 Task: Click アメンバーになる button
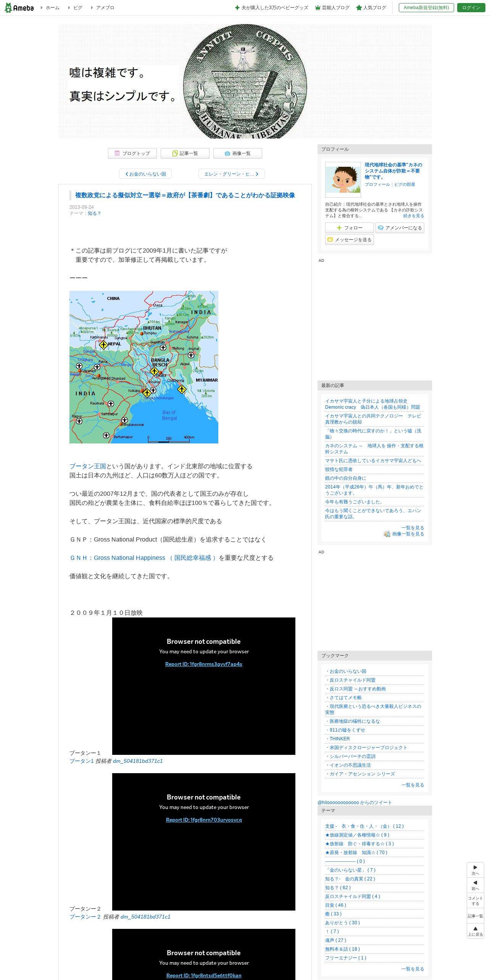(400, 228)
